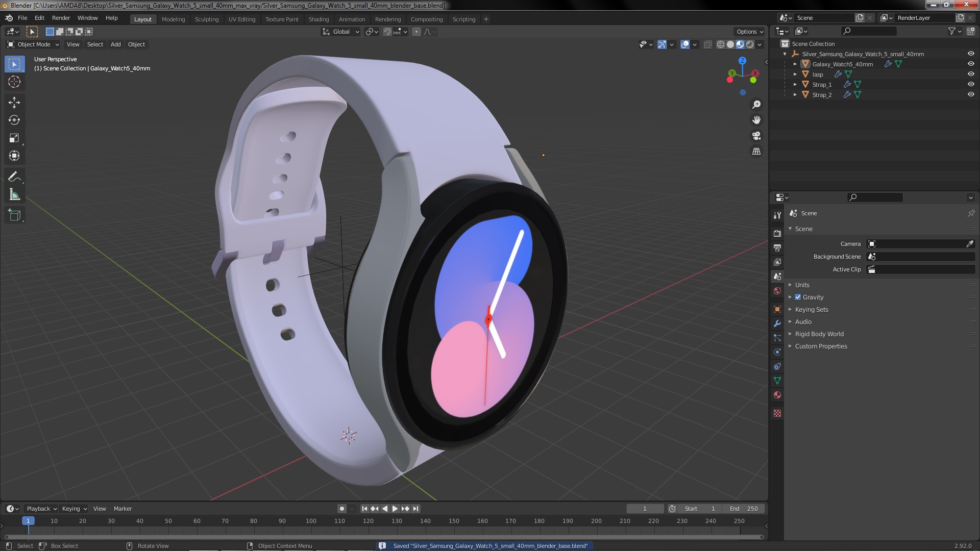Open the UV Editing workspace tab
The height and width of the screenshot is (551, 980).
click(241, 18)
